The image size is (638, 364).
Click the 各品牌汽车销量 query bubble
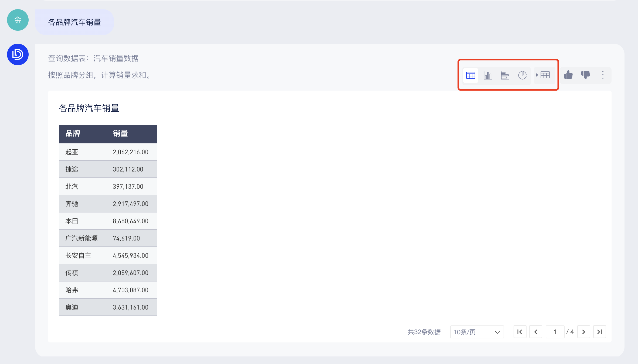(74, 22)
